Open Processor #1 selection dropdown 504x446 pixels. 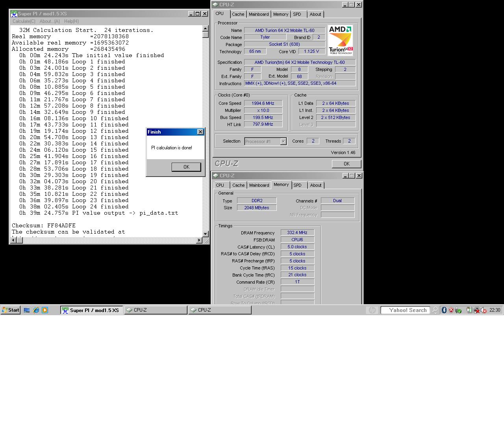[x=283, y=141]
